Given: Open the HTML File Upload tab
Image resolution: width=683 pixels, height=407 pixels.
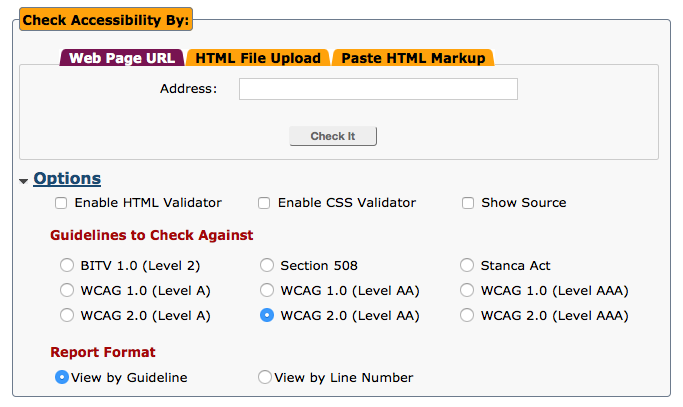Looking at the screenshot, I should pyautogui.click(x=258, y=58).
